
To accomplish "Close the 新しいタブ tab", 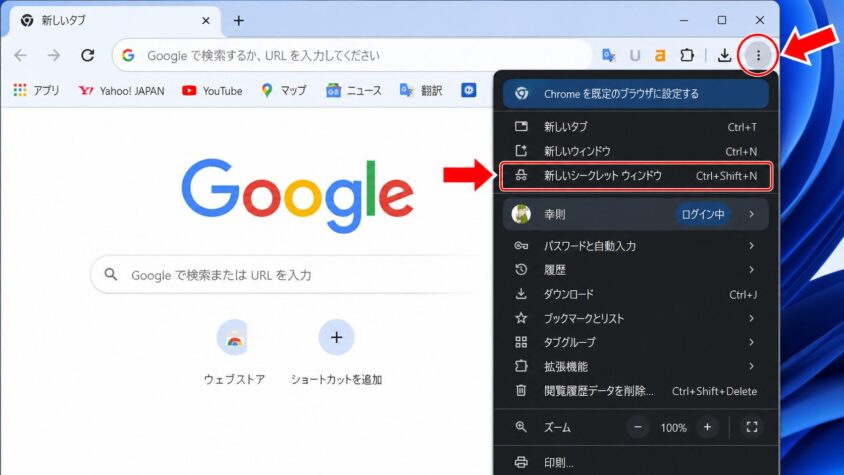I will point(206,20).
